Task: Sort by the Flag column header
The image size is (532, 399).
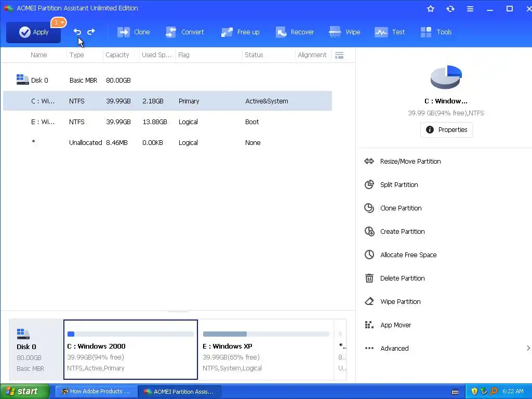Action: tap(183, 55)
